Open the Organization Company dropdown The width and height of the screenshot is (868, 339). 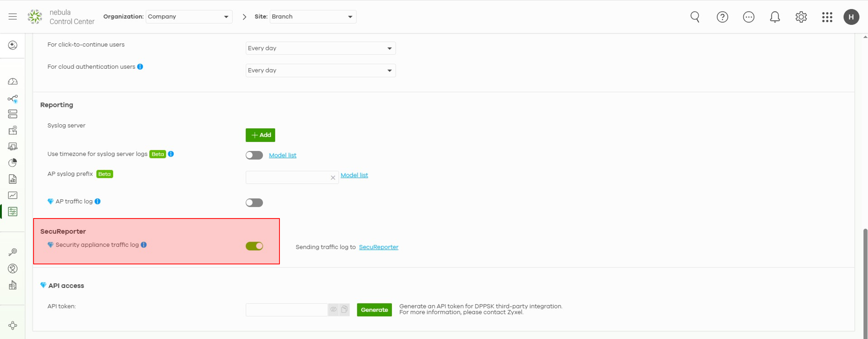189,17
